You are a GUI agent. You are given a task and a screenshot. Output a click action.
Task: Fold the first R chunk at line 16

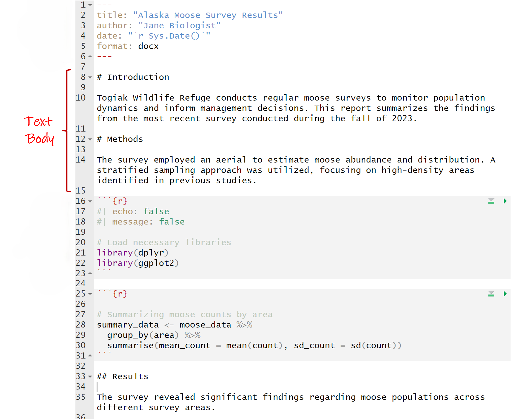(90, 201)
